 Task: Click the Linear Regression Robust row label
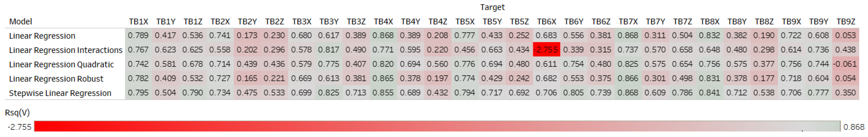(x=56, y=79)
